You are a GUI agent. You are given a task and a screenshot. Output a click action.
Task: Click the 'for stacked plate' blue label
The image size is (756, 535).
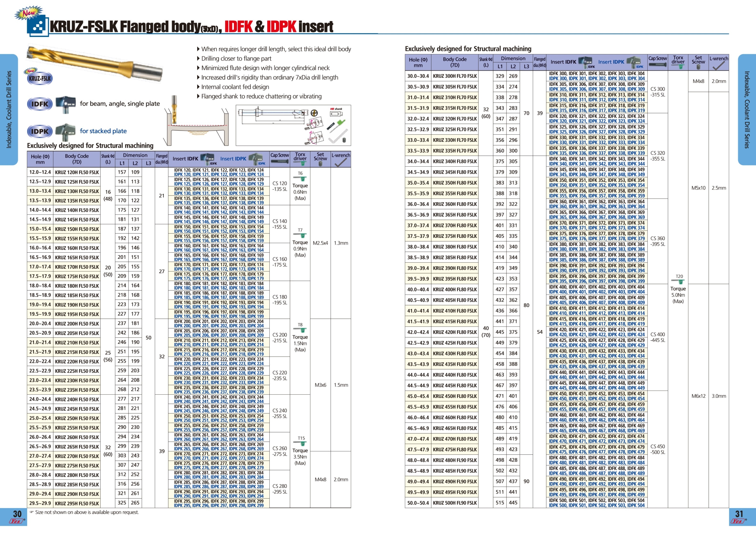(x=103, y=131)
